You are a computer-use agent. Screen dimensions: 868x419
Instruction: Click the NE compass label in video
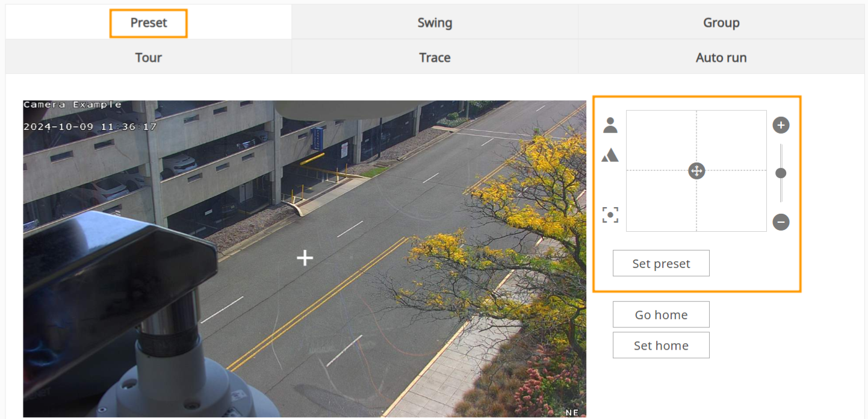572,412
